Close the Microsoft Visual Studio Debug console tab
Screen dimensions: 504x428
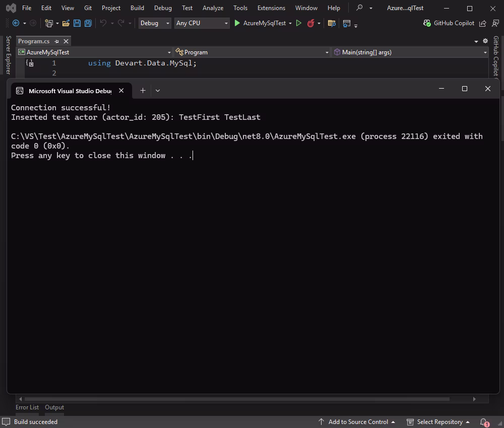[121, 91]
